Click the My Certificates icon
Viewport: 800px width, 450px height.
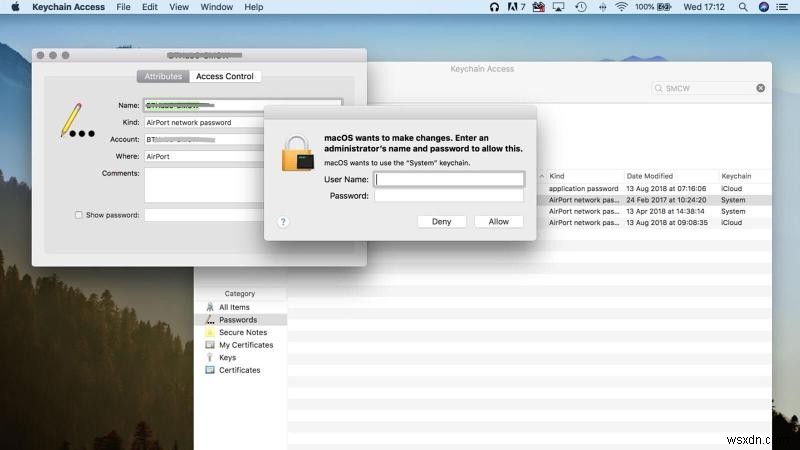pos(210,345)
